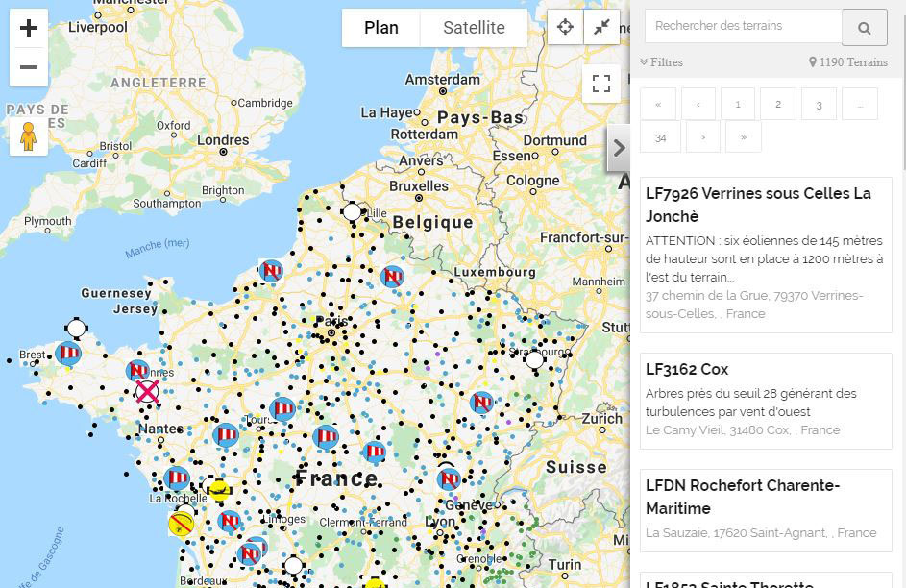
Task: Go to previous page of results
Action: click(x=698, y=105)
